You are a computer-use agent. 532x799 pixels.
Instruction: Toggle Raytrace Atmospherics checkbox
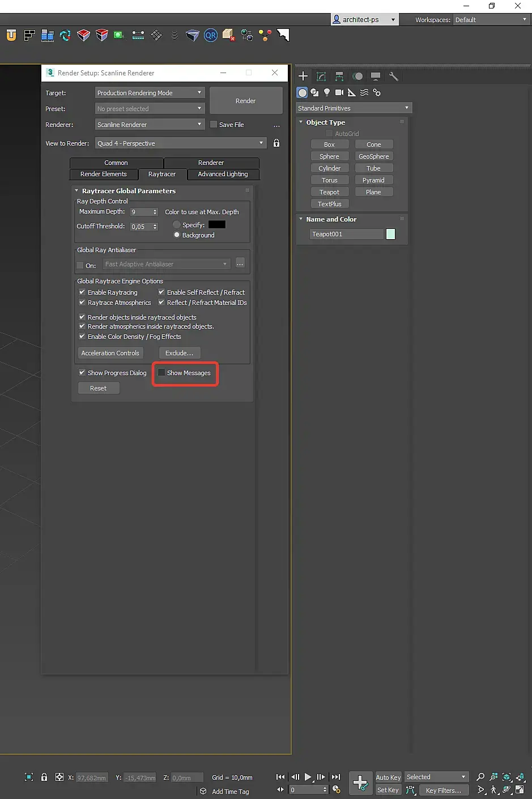[x=82, y=303]
